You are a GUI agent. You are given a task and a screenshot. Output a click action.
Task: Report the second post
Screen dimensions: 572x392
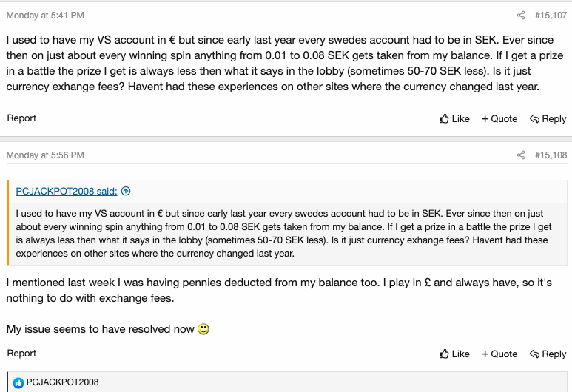pyautogui.click(x=21, y=354)
